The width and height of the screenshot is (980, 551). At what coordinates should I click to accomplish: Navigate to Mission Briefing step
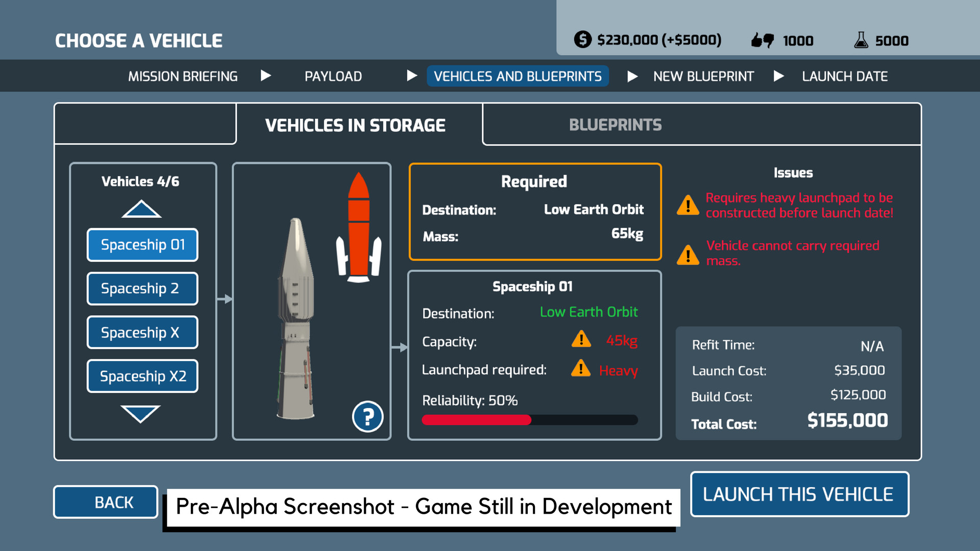pyautogui.click(x=186, y=76)
